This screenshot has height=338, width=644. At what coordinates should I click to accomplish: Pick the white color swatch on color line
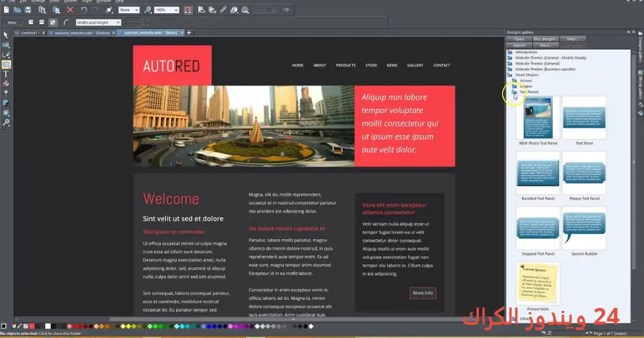coord(48,326)
